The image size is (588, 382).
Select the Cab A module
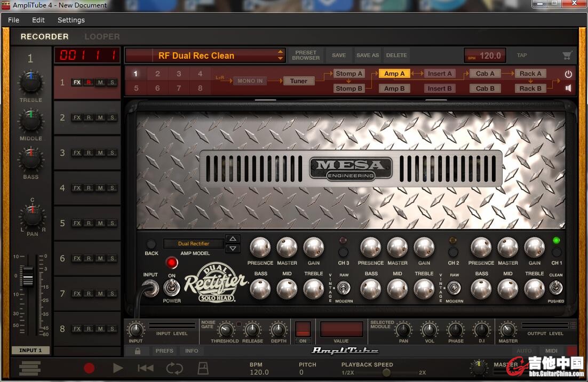(x=485, y=74)
